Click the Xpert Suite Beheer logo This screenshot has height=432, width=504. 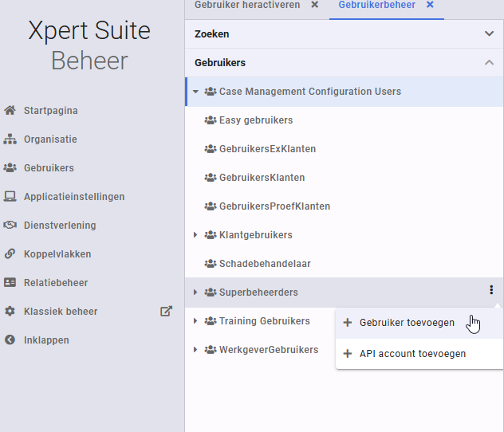pyautogui.click(x=89, y=45)
